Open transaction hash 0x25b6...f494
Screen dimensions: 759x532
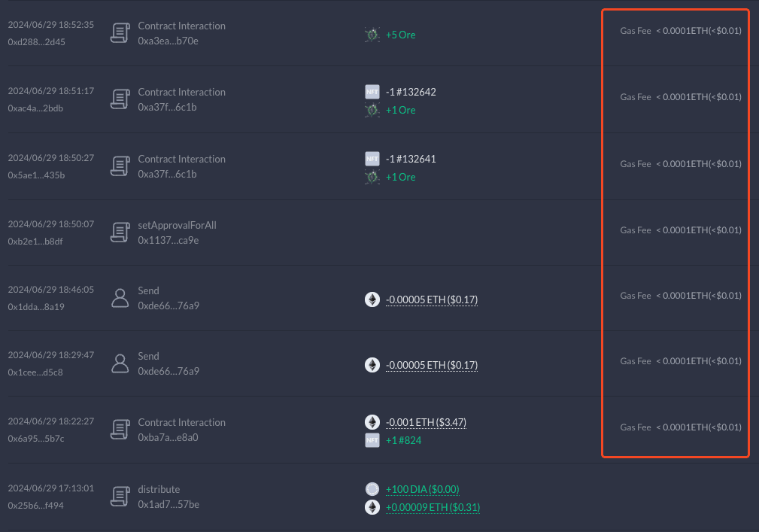(x=35, y=506)
